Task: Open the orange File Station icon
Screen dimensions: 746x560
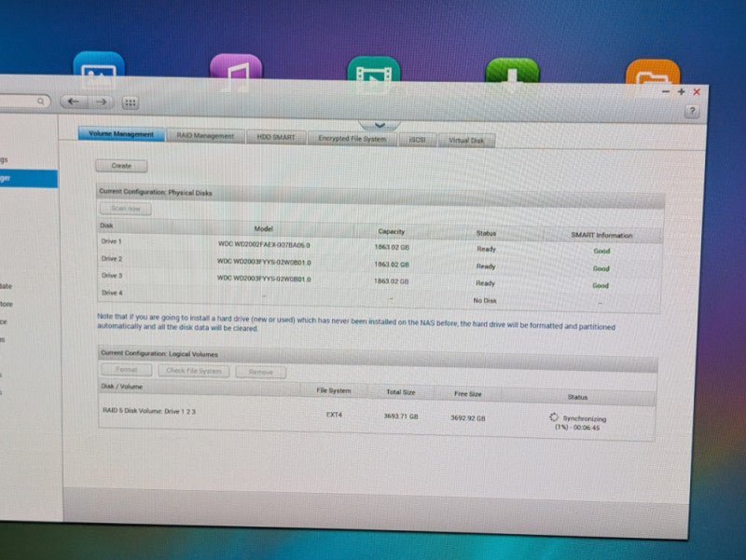Action: 652,78
